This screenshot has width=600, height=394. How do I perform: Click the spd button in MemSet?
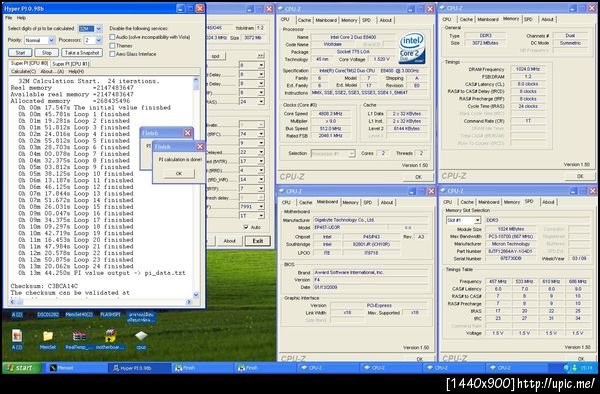(x=216, y=56)
